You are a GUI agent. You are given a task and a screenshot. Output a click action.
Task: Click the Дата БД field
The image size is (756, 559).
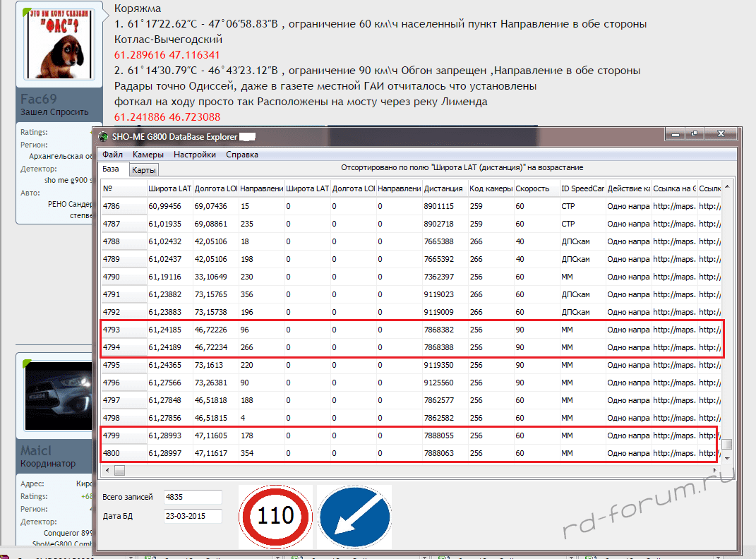(x=193, y=516)
